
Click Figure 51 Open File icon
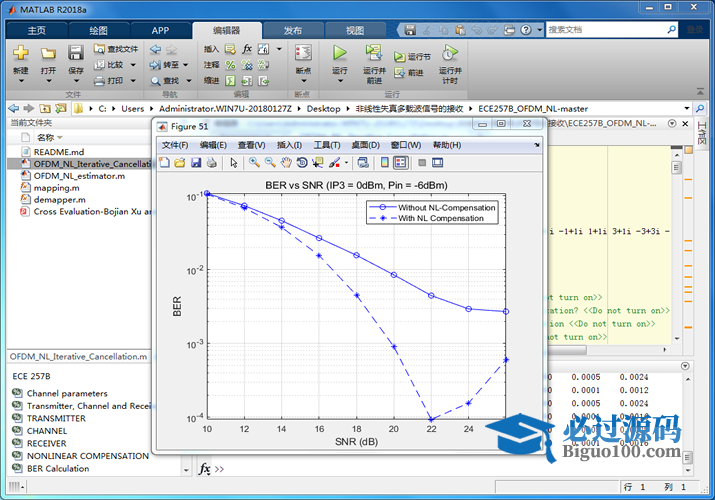180,163
